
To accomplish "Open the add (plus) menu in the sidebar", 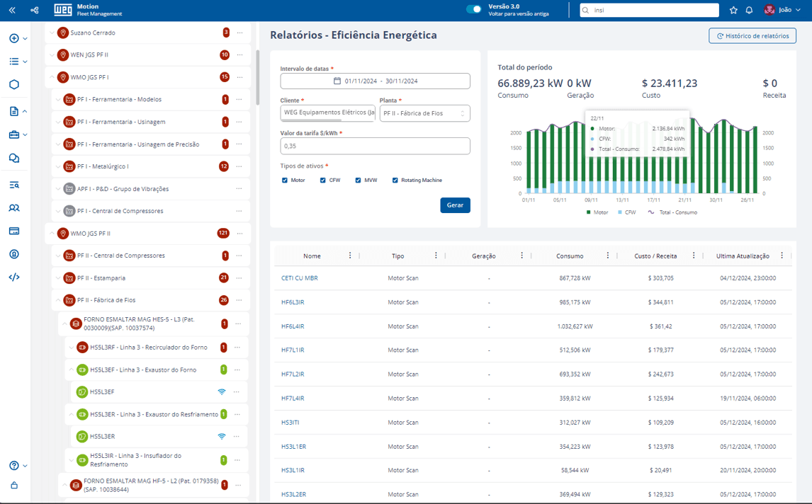I will click(x=14, y=38).
